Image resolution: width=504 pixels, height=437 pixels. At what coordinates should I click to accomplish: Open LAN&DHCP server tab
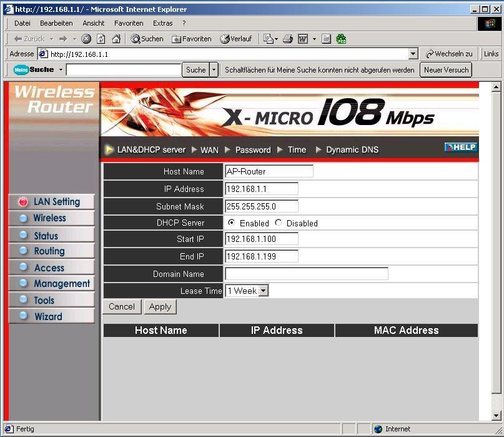pos(151,150)
